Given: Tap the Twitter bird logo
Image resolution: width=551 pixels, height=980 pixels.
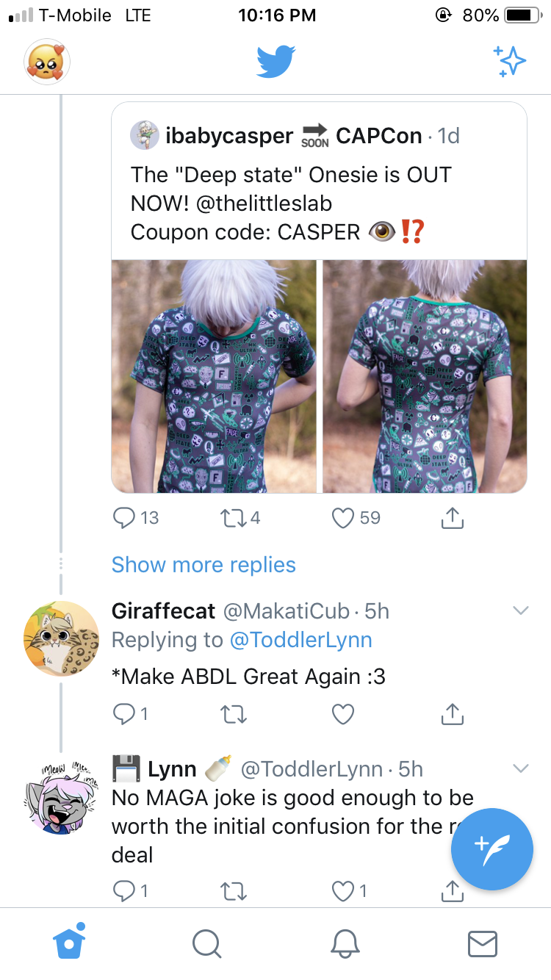Looking at the screenshot, I should click(275, 62).
